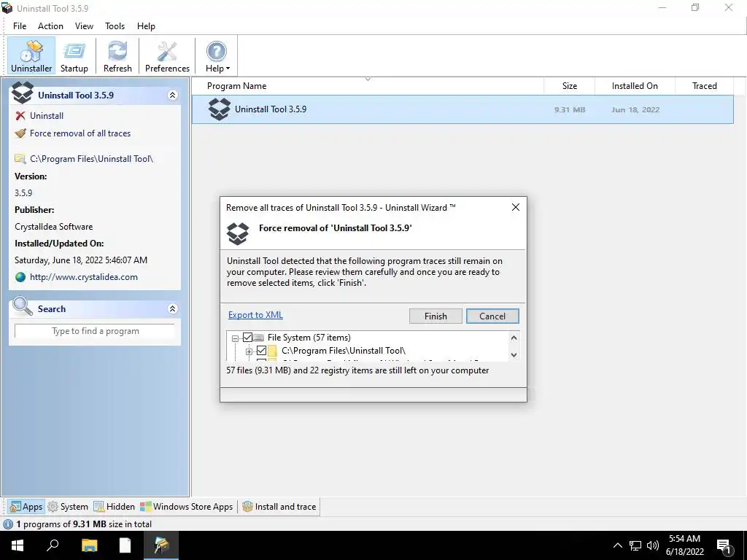Image resolution: width=747 pixels, height=560 pixels.
Task: Sort by the Traced column header
Action: (x=704, y=86)
